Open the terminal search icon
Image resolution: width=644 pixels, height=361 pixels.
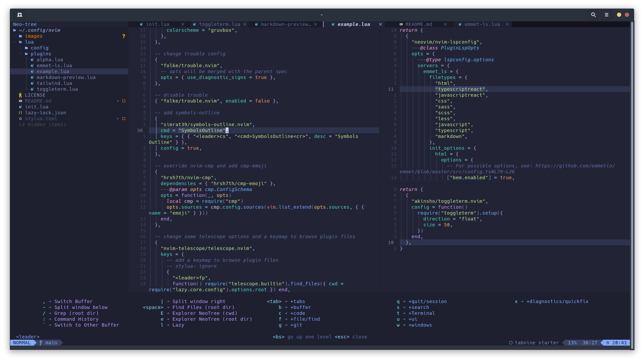point(593,15)
